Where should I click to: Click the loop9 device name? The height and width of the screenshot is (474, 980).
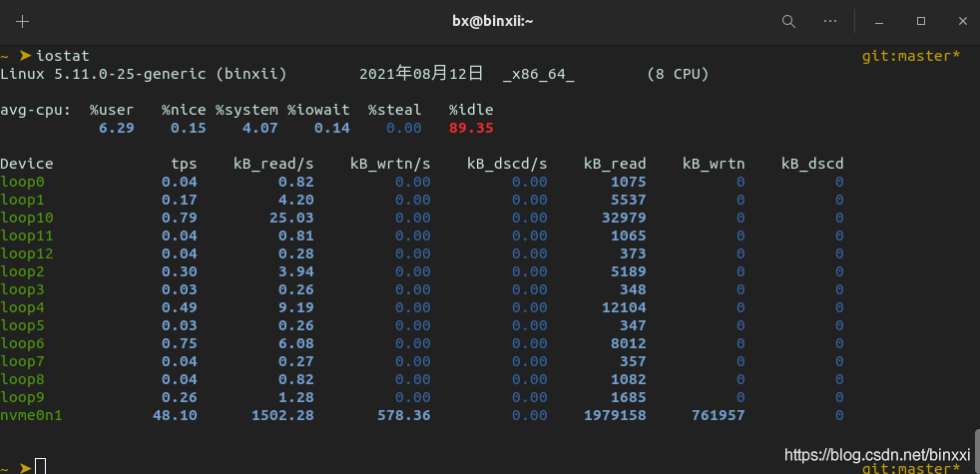click(x=23, y=397)
